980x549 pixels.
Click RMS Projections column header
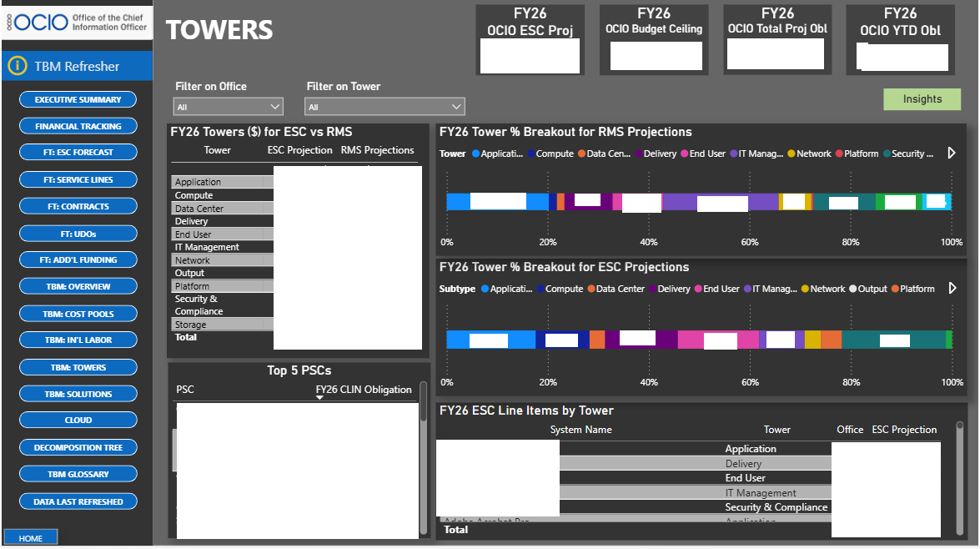378,150
